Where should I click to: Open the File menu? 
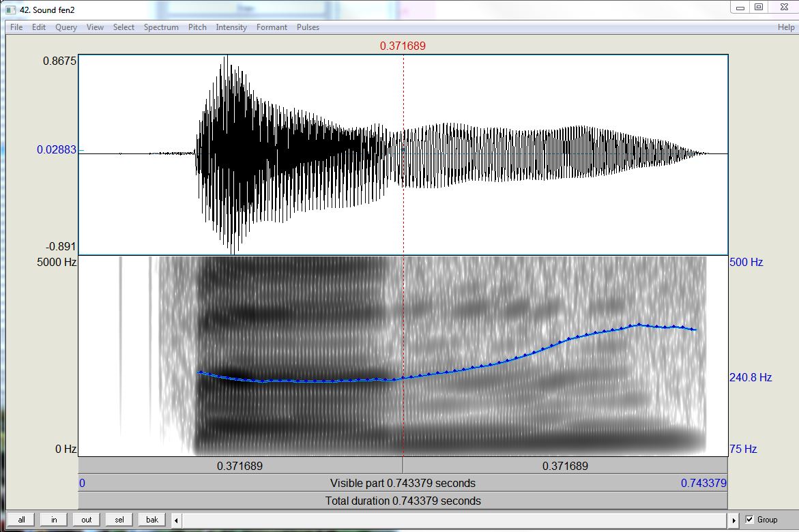click(16, 27)
